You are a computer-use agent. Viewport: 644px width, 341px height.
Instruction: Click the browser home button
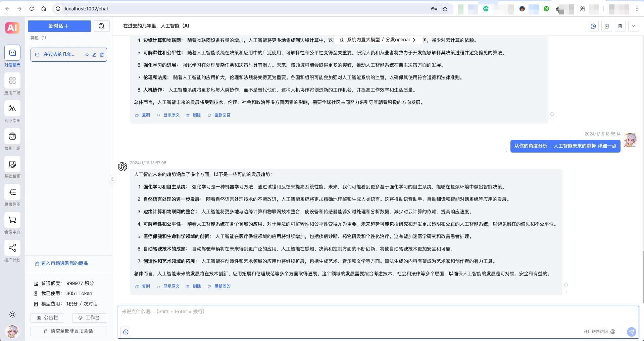(44, 9)
